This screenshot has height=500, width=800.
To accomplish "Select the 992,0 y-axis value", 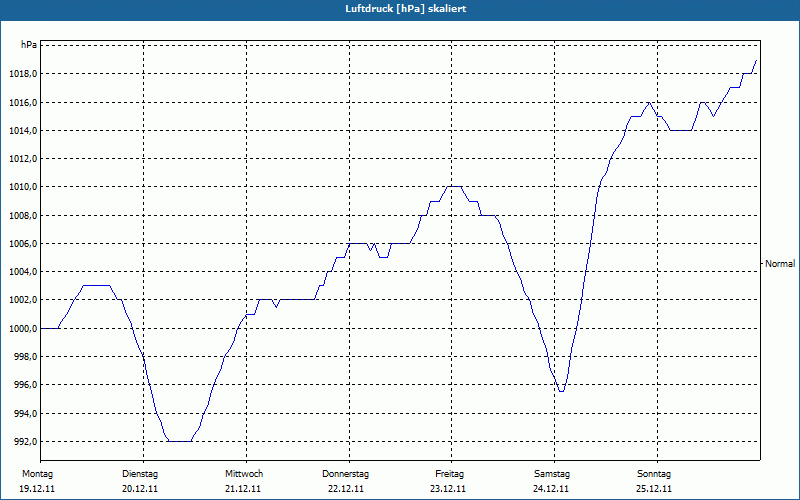I will pyautogui.click(x=25, y=441).
